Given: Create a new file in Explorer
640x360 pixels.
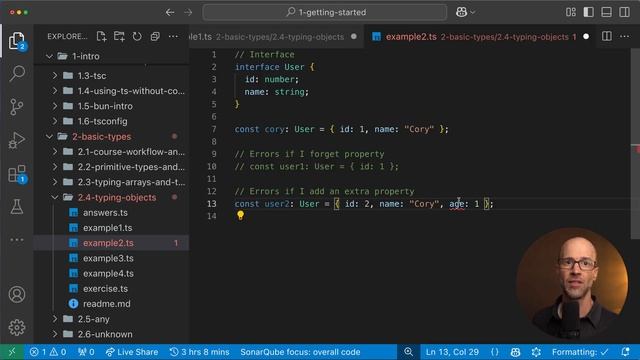Looking at the screenshot, I should [101, 37].
